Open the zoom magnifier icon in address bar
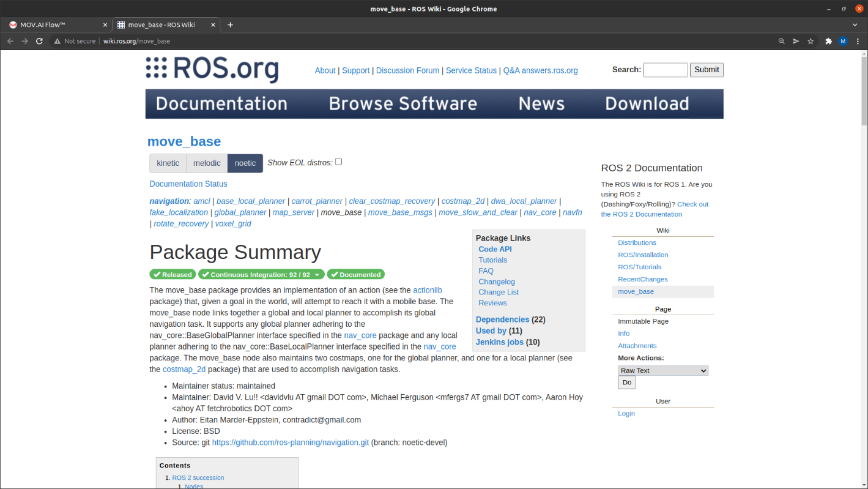The width and height of the screenshot is (868, 489). click(781, 41)
